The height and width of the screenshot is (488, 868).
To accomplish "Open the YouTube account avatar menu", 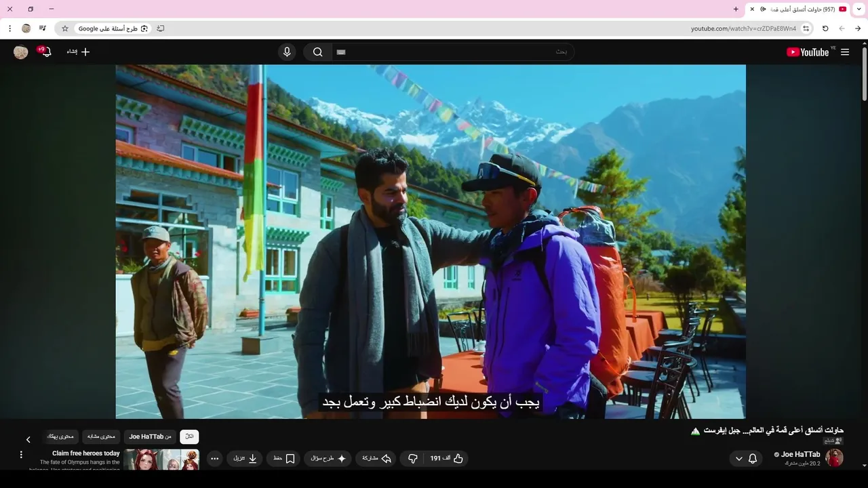I will tap(21, 52).
